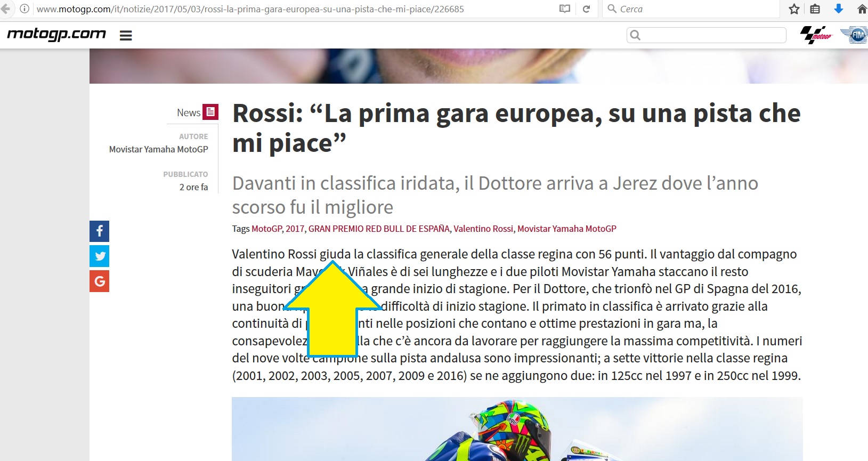Click the site search magnifier icon
Viewport: 868px width, 461px height.
click(635, 35)
